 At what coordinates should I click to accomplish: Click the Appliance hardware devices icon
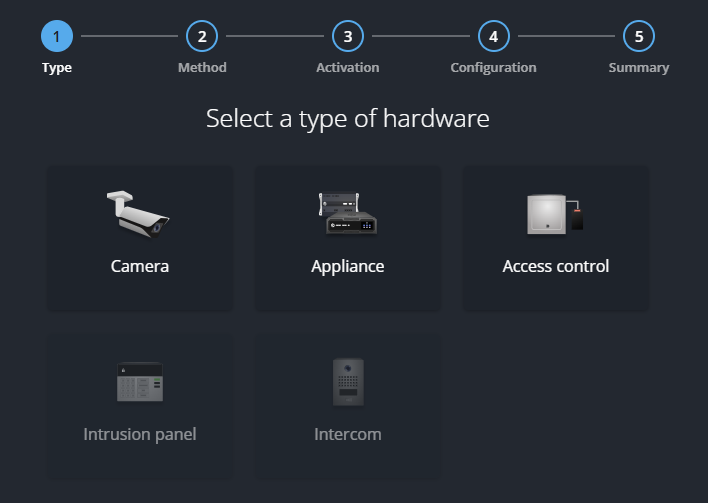click(x=347, y=213)
